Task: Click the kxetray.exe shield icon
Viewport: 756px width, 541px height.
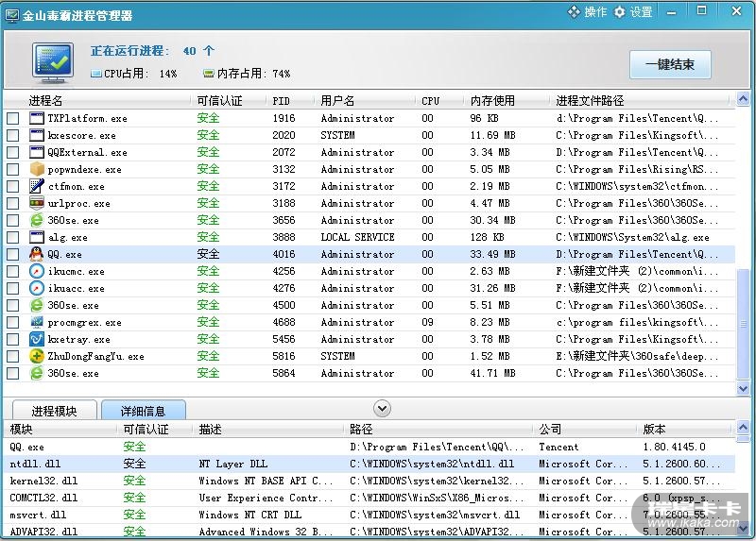Action: tap(37, 339)
